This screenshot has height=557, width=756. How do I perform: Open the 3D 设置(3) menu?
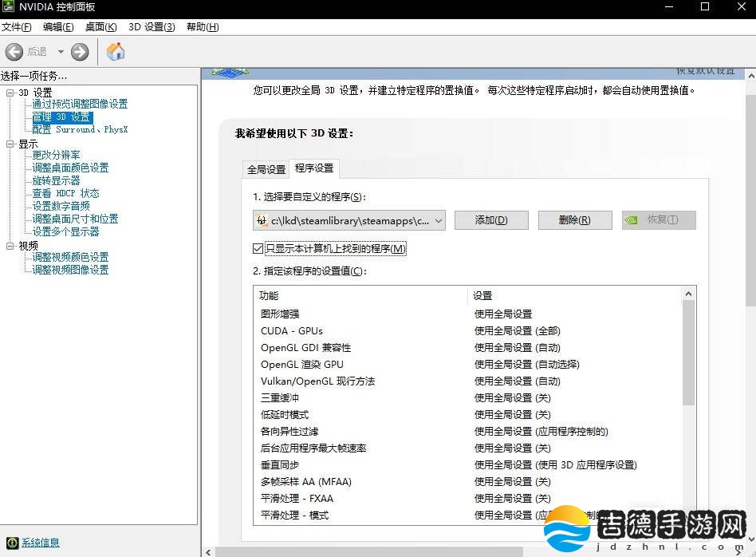[152, 27]
